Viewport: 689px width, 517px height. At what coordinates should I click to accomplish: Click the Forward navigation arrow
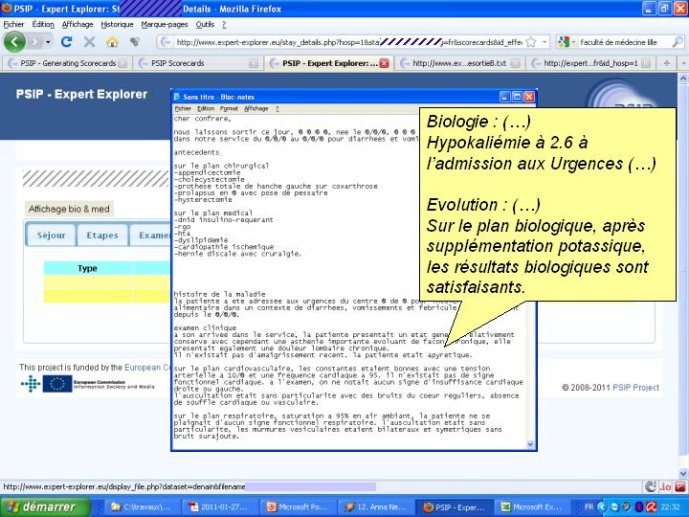click(x=35, y=42)
